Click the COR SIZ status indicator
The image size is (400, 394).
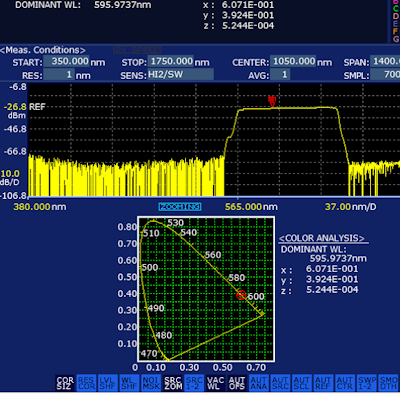(65, 383)
